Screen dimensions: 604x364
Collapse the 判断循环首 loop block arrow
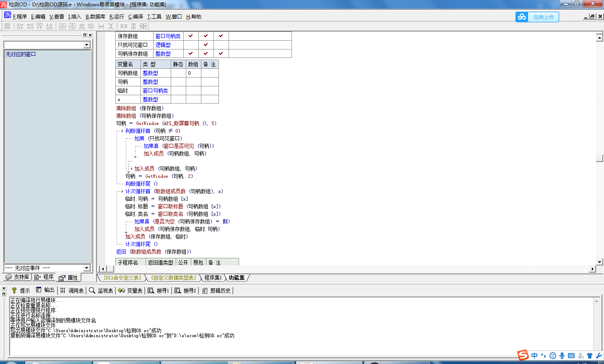coord(122,131)
